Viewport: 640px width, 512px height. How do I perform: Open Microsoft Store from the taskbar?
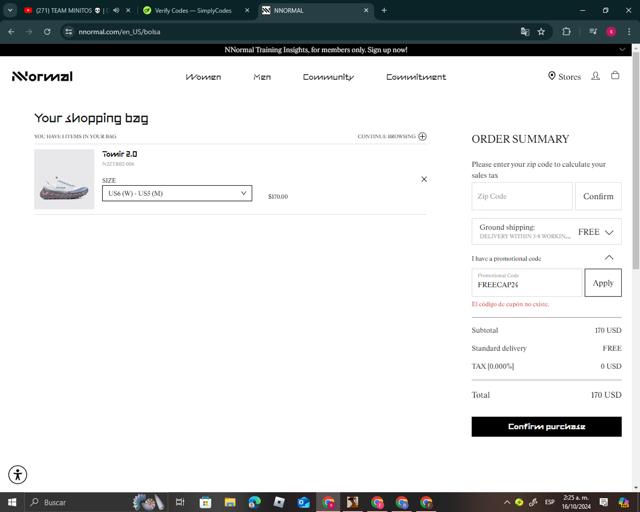[x=205, y=502]
